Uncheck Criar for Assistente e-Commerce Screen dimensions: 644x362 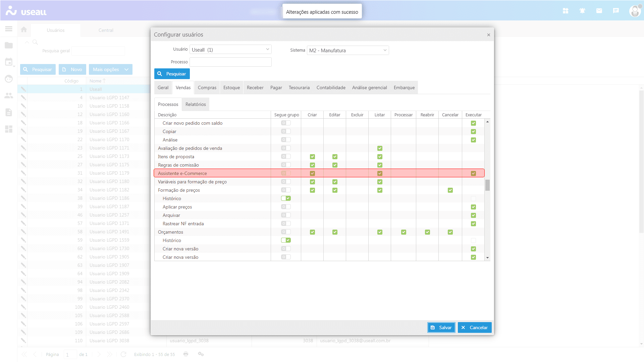tap(312, 174)
